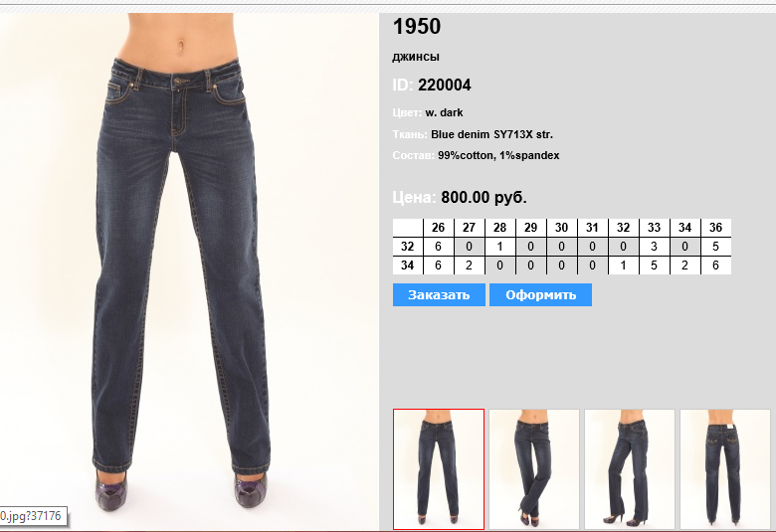Click the 26 column header in size table
Viewport: 776px width, 532px height.
(438, 228)
